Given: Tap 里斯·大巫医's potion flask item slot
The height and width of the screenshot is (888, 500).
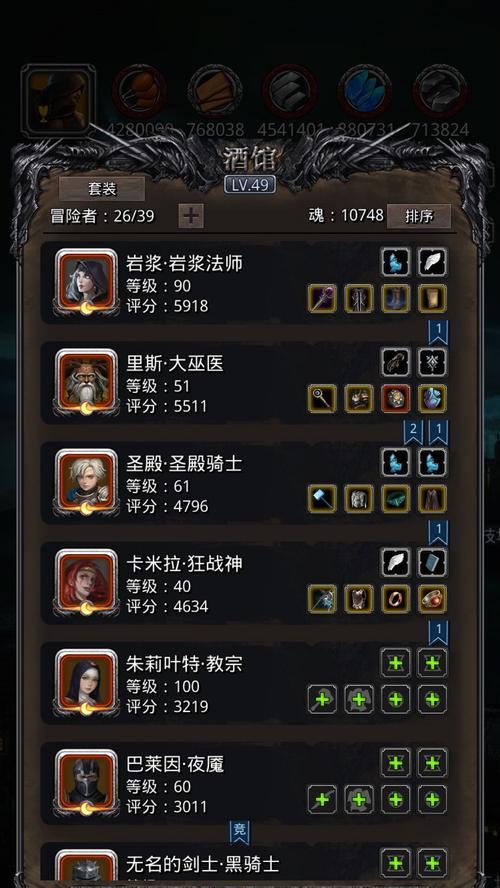Looking at the screenshot, I should coord(433,399).
